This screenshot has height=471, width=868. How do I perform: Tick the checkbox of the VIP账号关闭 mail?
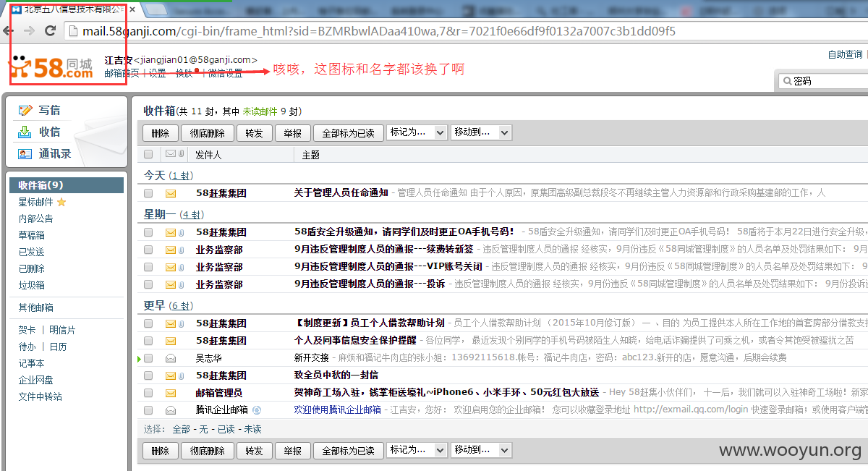pyautogui.click(x=148, y=267)
